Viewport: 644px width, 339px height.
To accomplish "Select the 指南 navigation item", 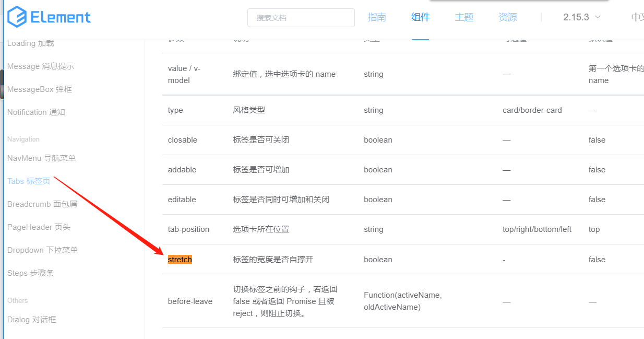I will 377,17.
